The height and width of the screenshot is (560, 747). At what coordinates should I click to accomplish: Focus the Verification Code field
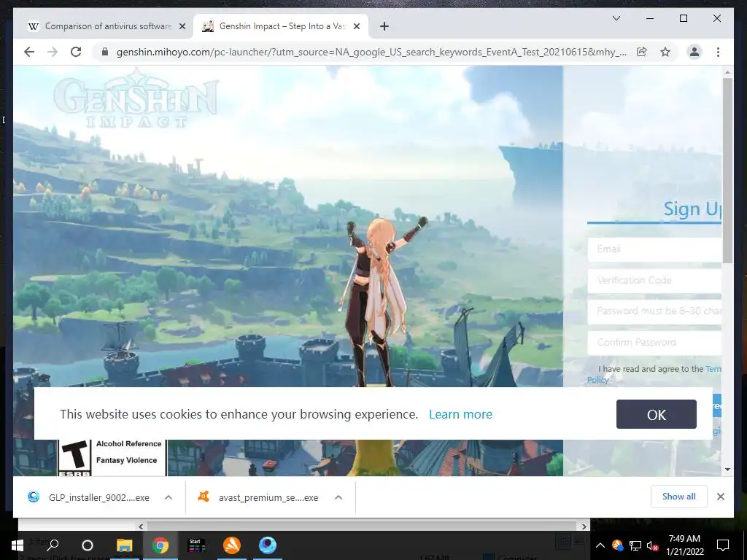(x=654, y=281)
